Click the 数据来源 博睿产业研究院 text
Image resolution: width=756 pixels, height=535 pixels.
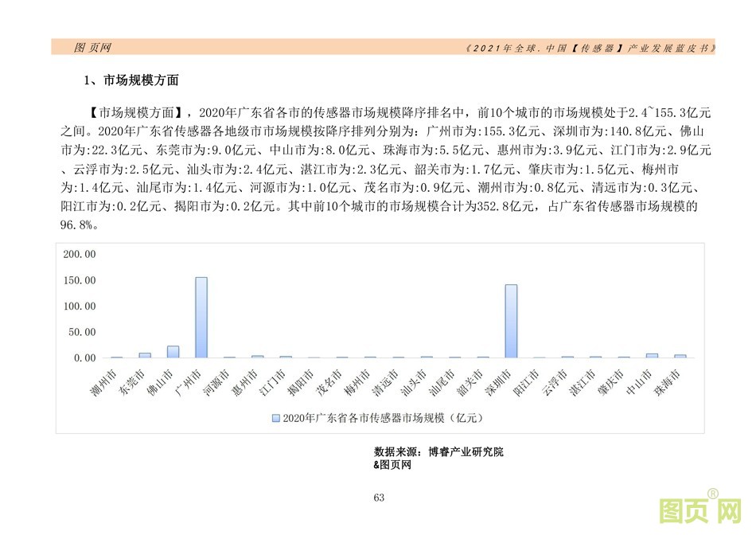tap(438, 452)
